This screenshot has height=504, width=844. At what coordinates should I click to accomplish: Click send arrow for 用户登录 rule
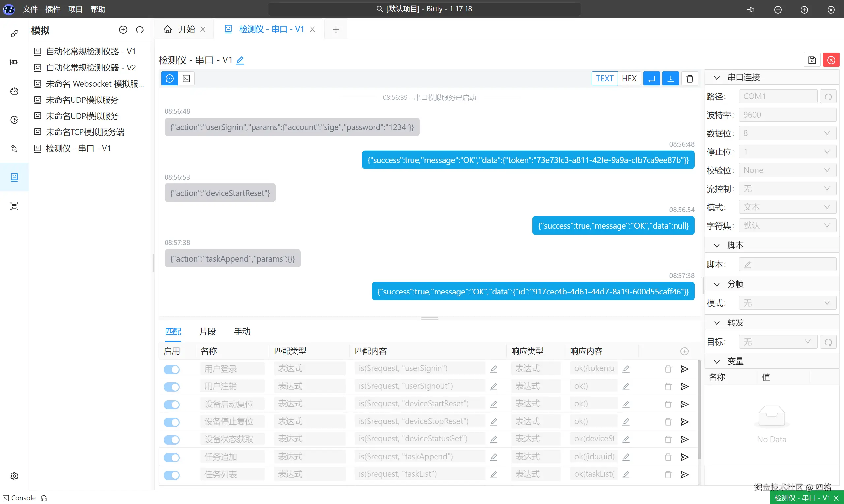[684, 369]
